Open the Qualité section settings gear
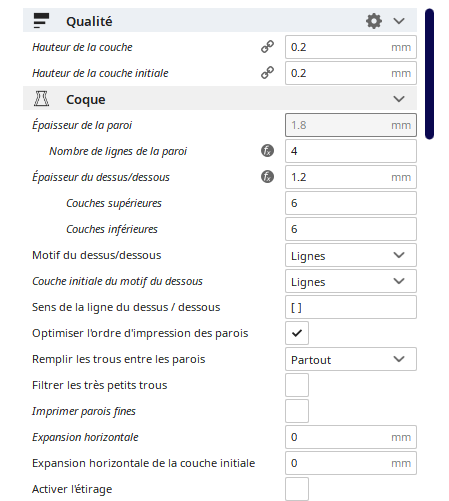Viewport: 449px width, 501px height. pos(374,21)
